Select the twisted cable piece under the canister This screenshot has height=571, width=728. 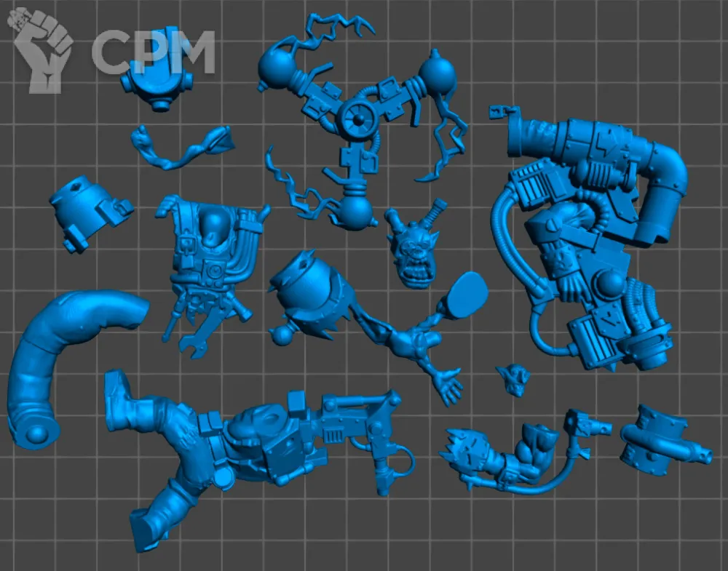click(x=182, y=149)
